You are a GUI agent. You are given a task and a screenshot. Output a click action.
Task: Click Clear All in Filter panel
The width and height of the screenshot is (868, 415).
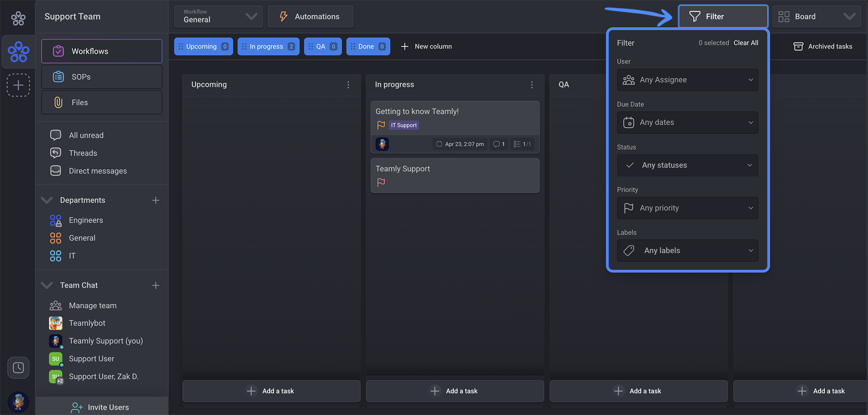click(x=746, y=43)
